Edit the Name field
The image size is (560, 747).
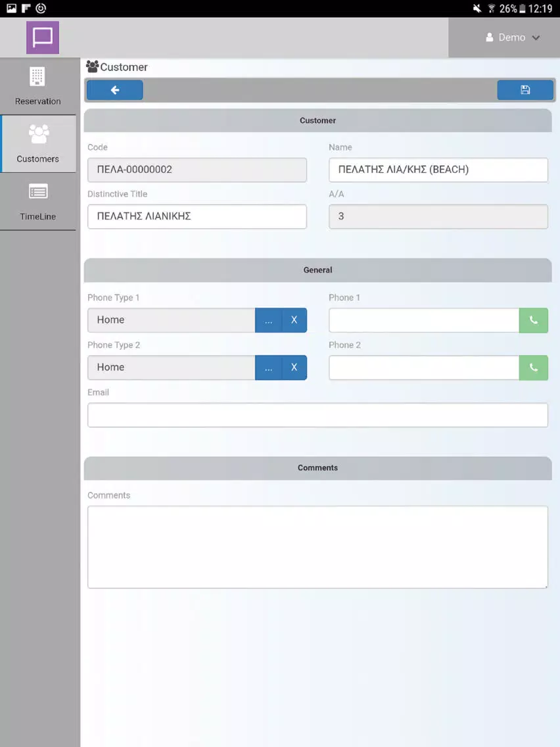(438, 170)
